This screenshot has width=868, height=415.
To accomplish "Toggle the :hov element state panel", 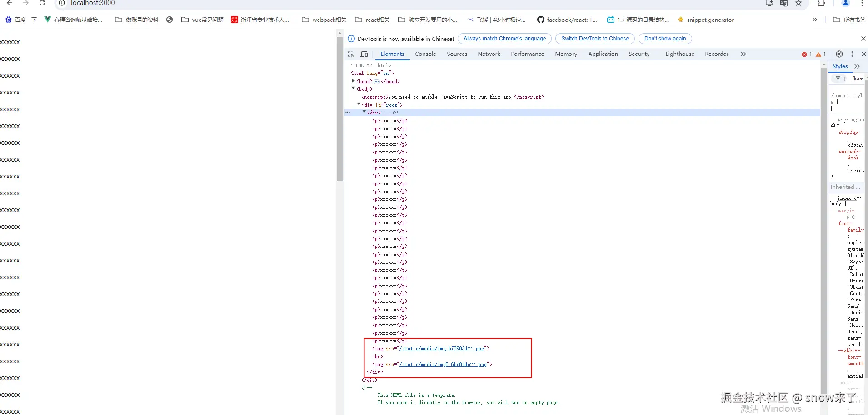I will click(857, 79).
